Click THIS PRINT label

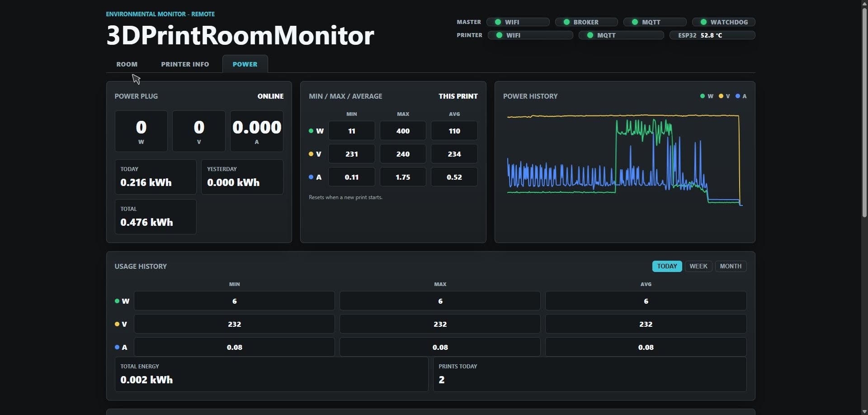pyautogui.click(x=458, y=96)
